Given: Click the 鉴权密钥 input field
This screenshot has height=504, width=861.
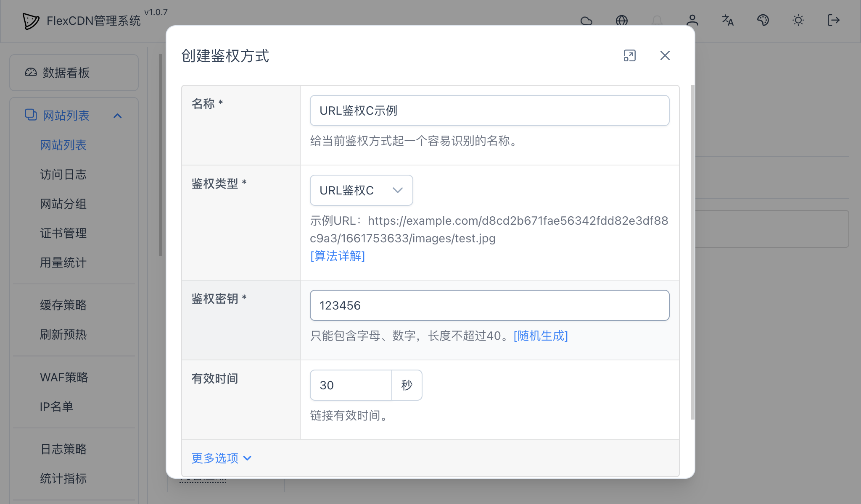Looking at the screenshot, I should [489, 305].
